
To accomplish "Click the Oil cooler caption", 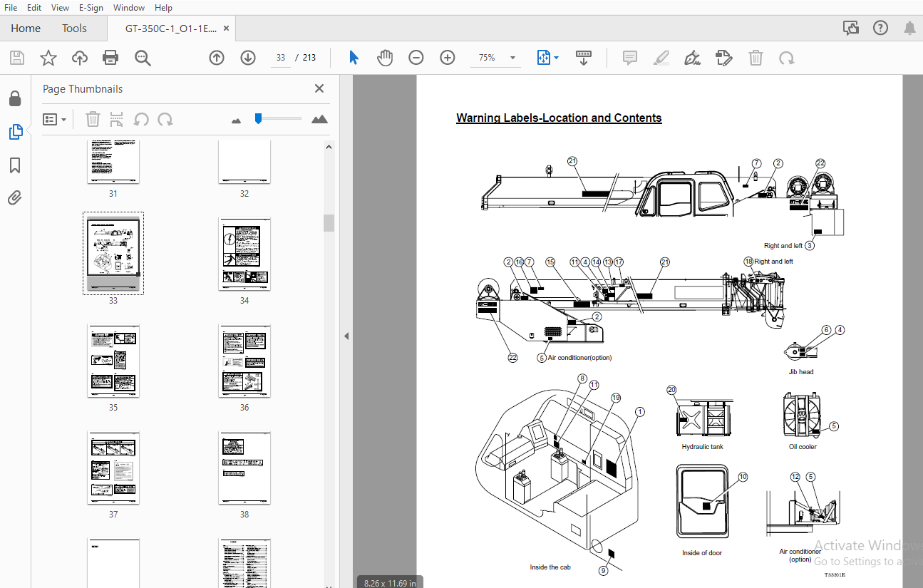I will tap(803, 447).
